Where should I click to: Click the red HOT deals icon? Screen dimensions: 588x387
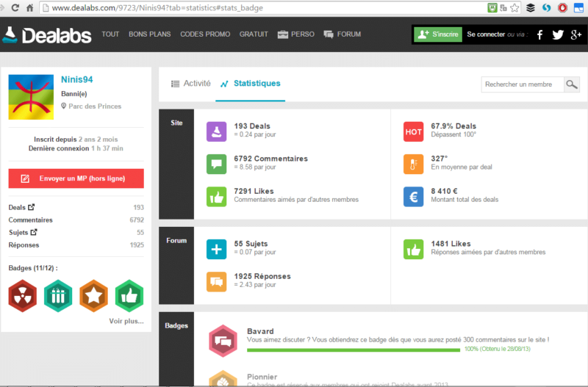pyautogui.click(x=413, y=131)
